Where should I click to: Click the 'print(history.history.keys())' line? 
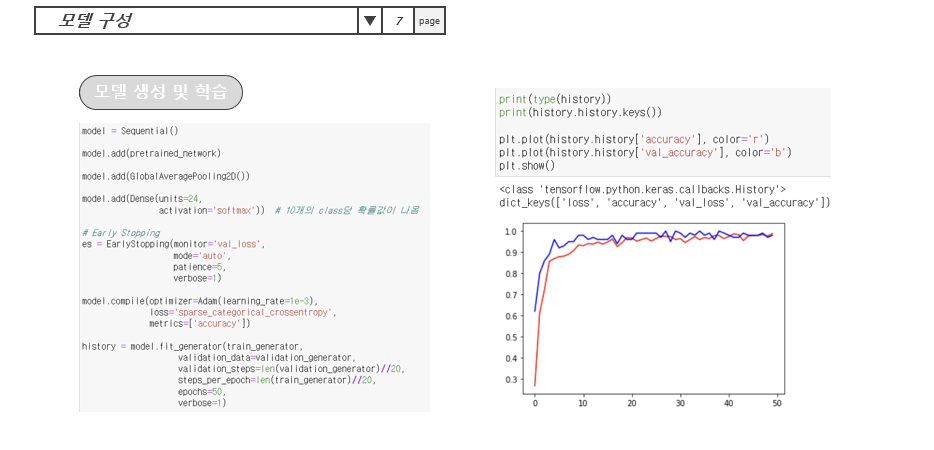coord(580,112)
